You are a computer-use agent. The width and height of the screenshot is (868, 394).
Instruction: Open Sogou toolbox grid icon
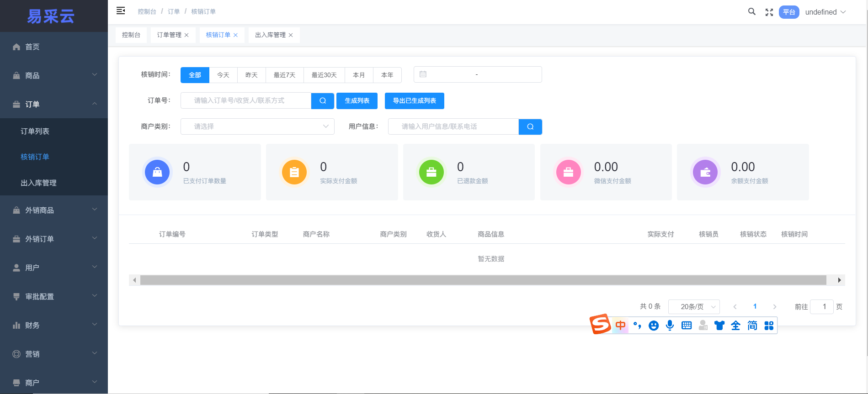pyautogui.click(x=769, y=326)
